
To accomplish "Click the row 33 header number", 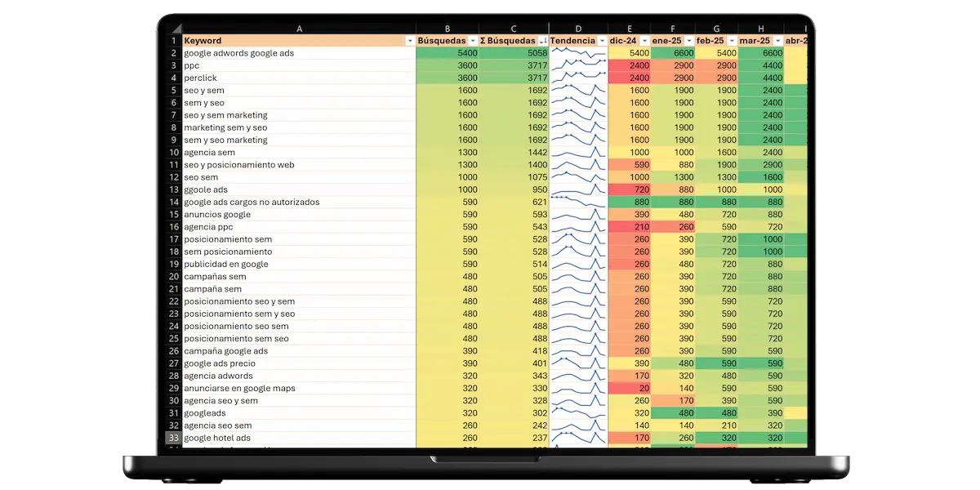I will 173,438.
